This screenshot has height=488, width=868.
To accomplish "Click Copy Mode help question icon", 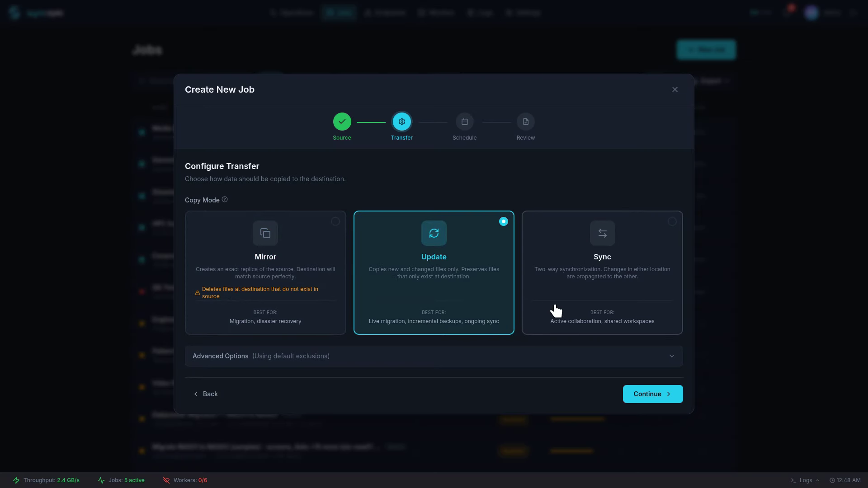I will coord(225,200).
